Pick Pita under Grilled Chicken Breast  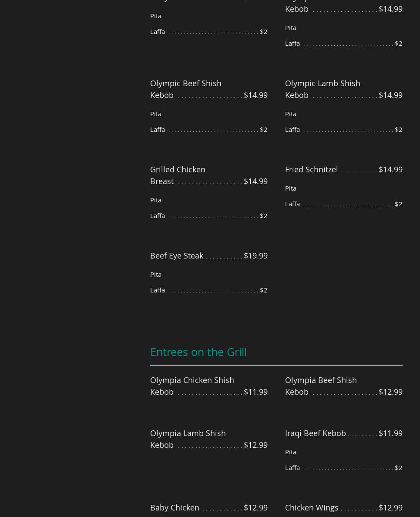[x=156, y=200]
